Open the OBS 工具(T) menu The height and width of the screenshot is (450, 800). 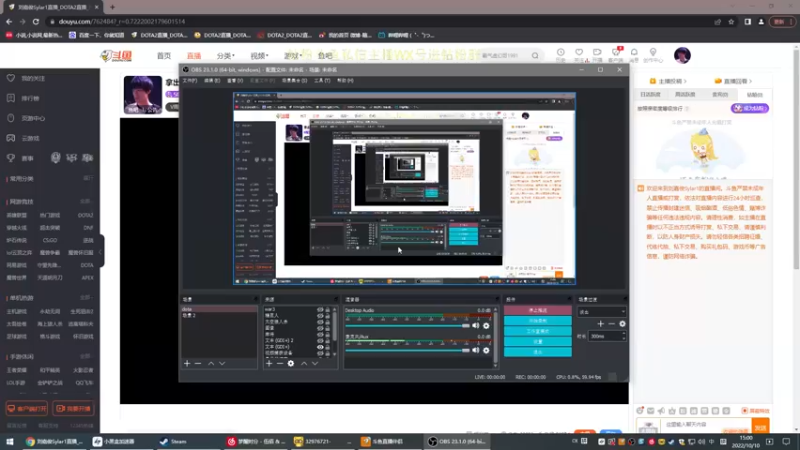(x=322, y=81)
